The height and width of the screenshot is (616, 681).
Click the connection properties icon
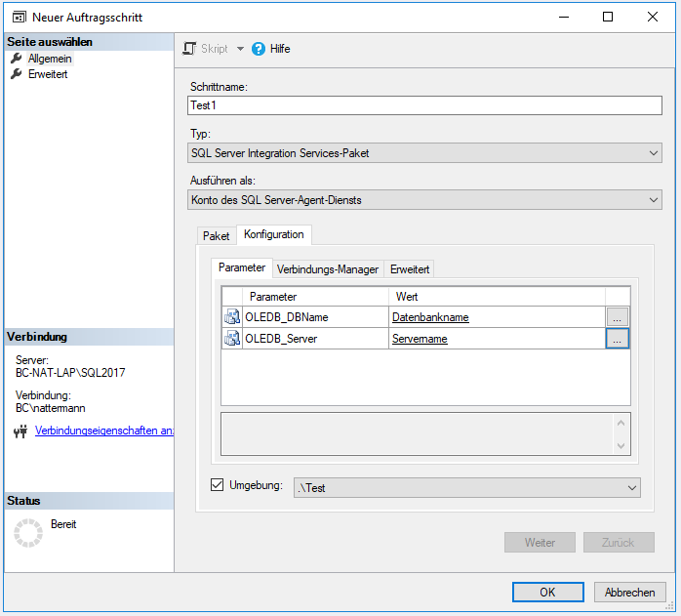click(20, 431)
